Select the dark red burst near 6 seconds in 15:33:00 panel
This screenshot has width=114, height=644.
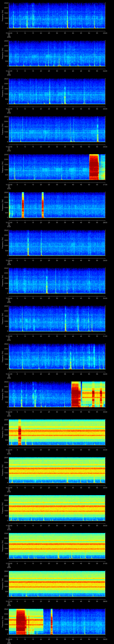point(20,432)
